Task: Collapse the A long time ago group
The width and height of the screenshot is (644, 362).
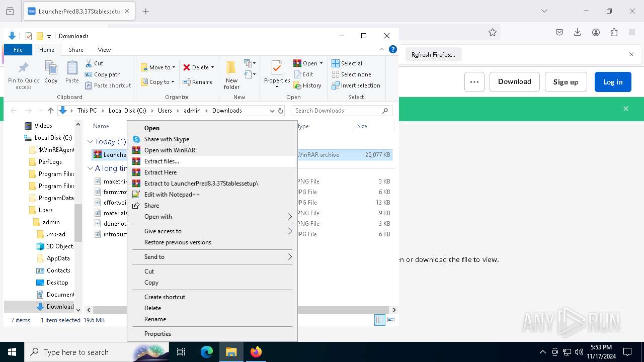Action: pyautogui.click(x=90, y=168)
